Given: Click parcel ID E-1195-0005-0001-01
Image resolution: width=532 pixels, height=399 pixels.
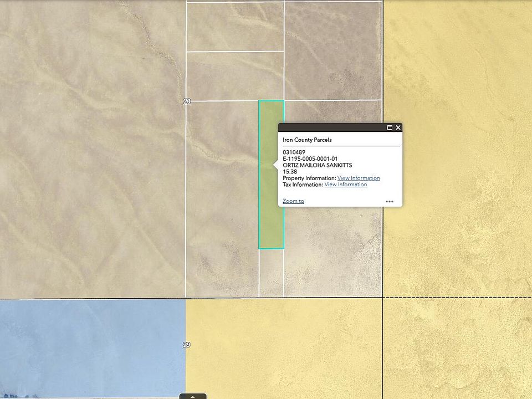Looking at the screenshot, I should 310,159.
